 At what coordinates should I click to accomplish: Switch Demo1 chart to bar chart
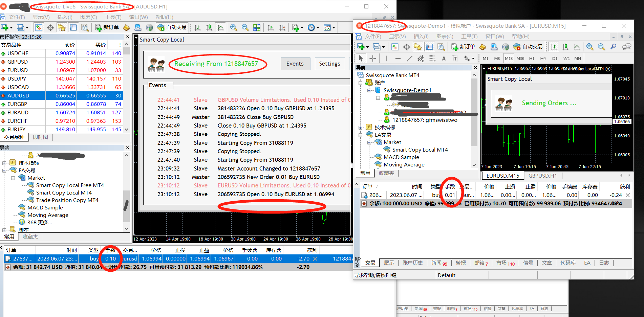(554, 47)
